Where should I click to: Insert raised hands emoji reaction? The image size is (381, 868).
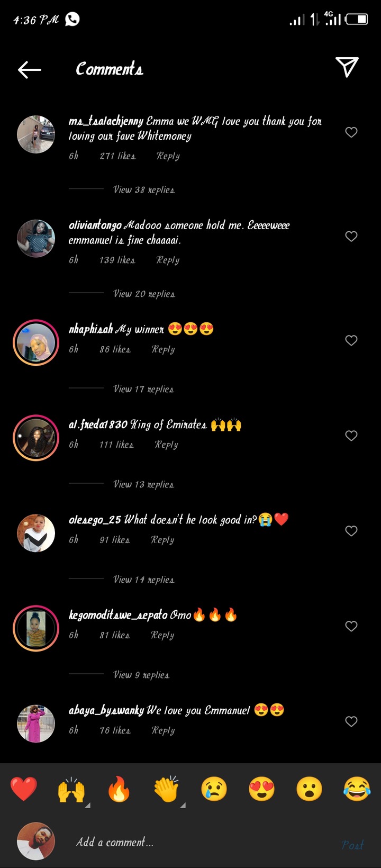click(71, 789)
